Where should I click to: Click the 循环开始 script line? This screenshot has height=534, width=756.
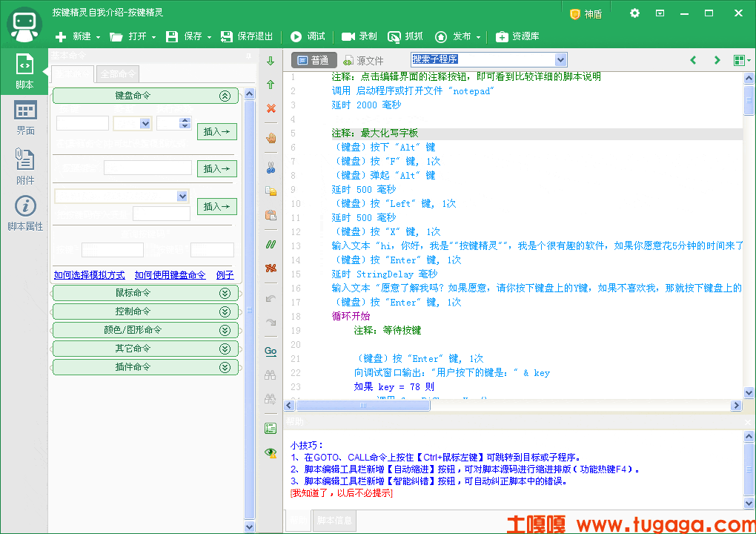coord(351,317)
